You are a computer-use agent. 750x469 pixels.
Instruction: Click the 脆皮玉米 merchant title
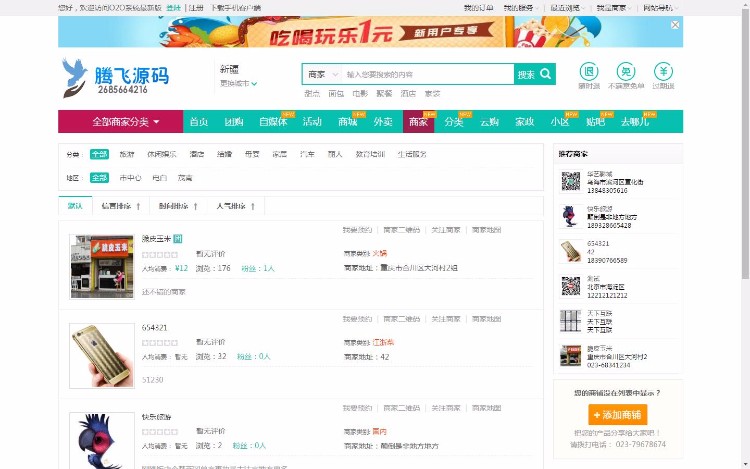[156, 239]
